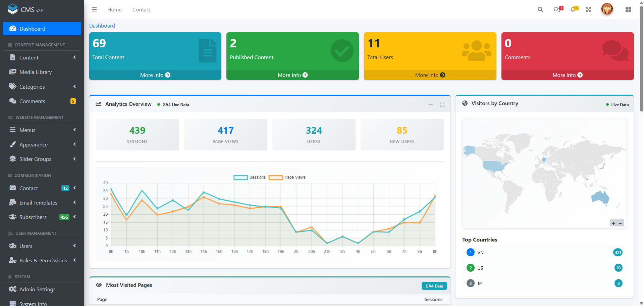Open the chat messages icon
Viewport: 644px width, 306px height.
(557, 9)
